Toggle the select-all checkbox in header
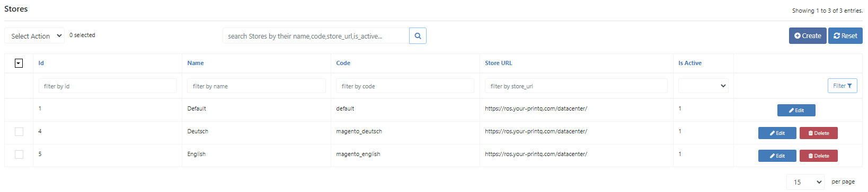 19,63
